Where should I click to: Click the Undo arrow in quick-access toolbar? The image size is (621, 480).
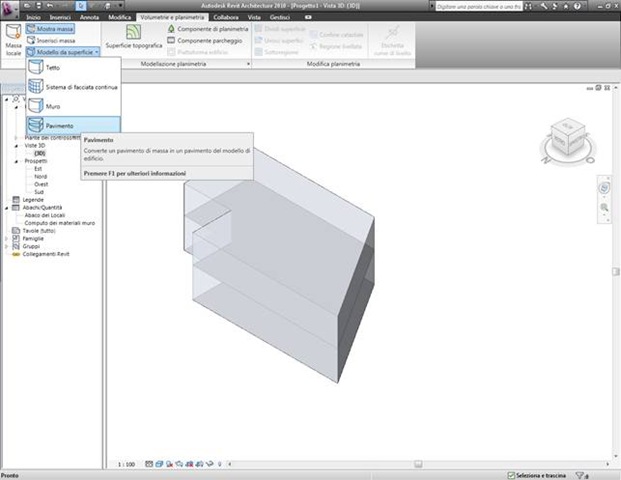coord(50,6)
